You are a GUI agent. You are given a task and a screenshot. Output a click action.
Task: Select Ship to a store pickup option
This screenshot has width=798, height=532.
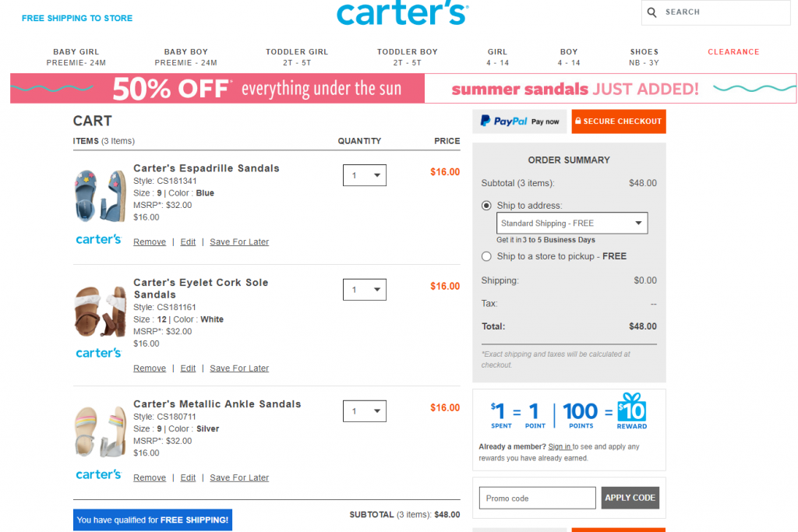point(487,256)
